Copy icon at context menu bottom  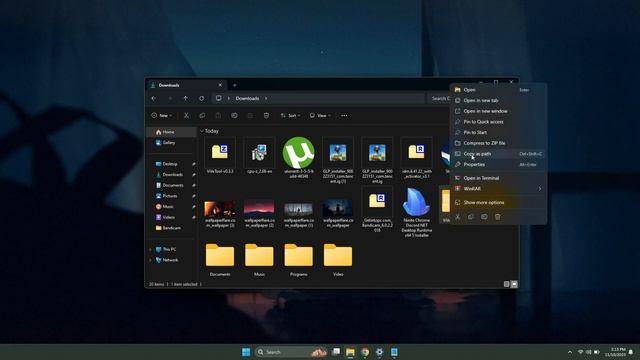[x=471, y=217]
